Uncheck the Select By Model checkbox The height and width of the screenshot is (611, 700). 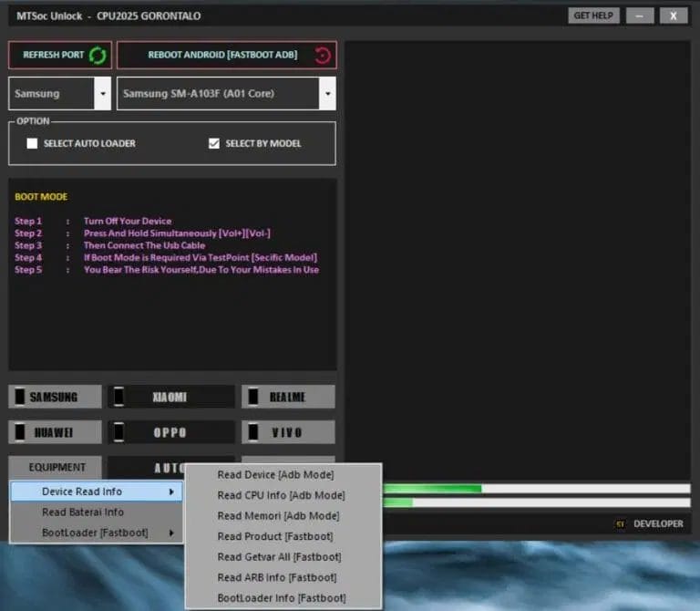tap(214, 143)
